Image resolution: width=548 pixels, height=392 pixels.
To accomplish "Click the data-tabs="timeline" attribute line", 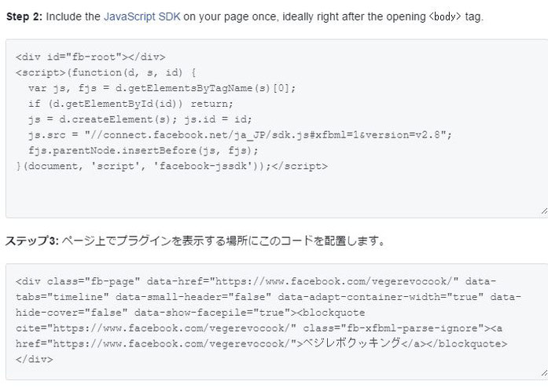I will pos(268,297).
